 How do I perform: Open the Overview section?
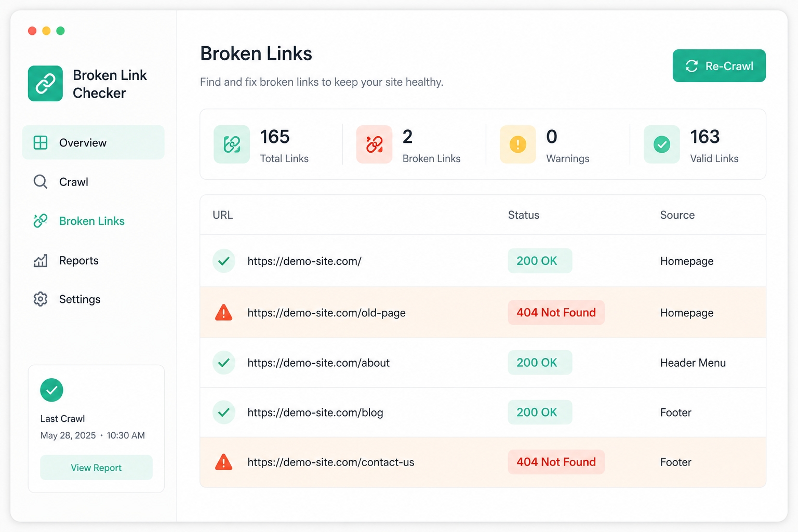(x=94, y=142)
